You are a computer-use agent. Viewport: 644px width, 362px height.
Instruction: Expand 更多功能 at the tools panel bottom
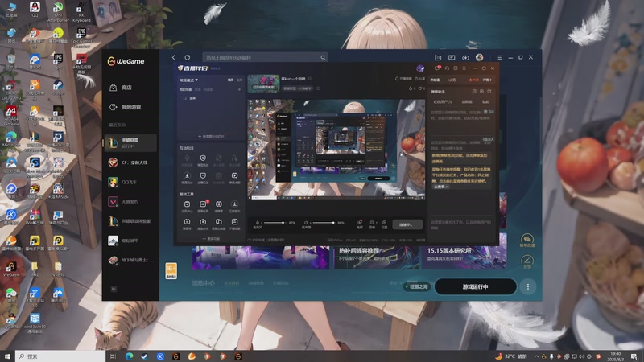(211, 238)
